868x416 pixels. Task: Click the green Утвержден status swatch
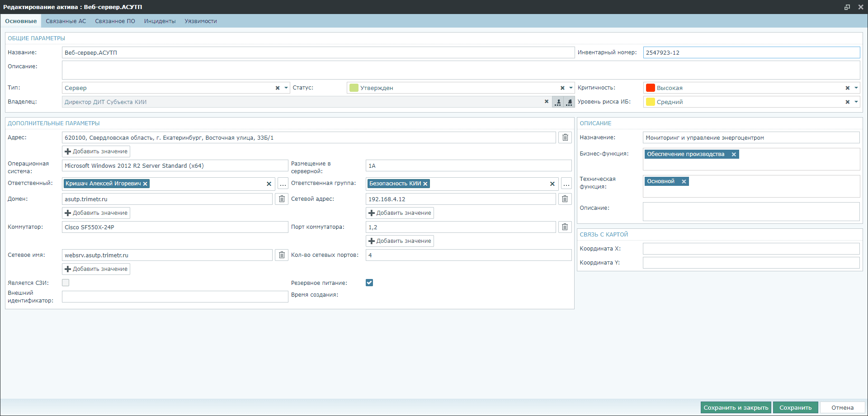354,88
